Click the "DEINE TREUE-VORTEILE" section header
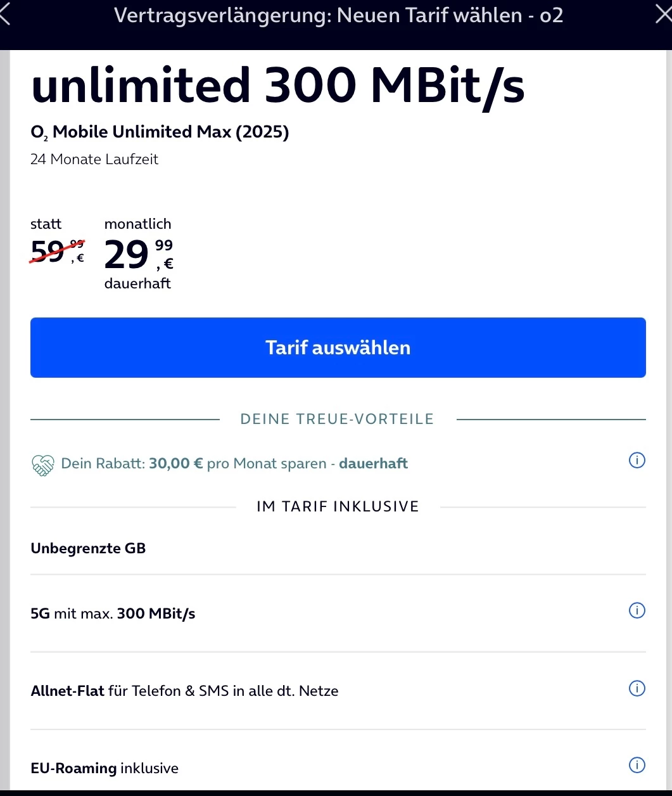 click(337, 419)
